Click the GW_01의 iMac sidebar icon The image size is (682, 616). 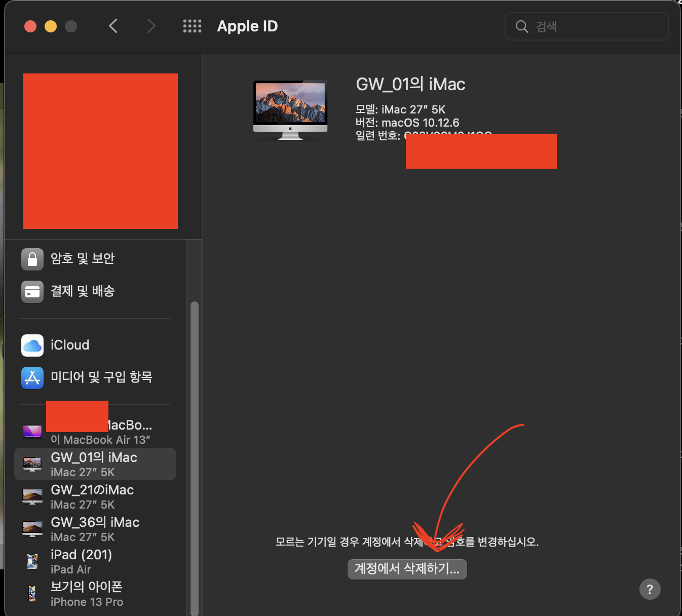(32, 464)
